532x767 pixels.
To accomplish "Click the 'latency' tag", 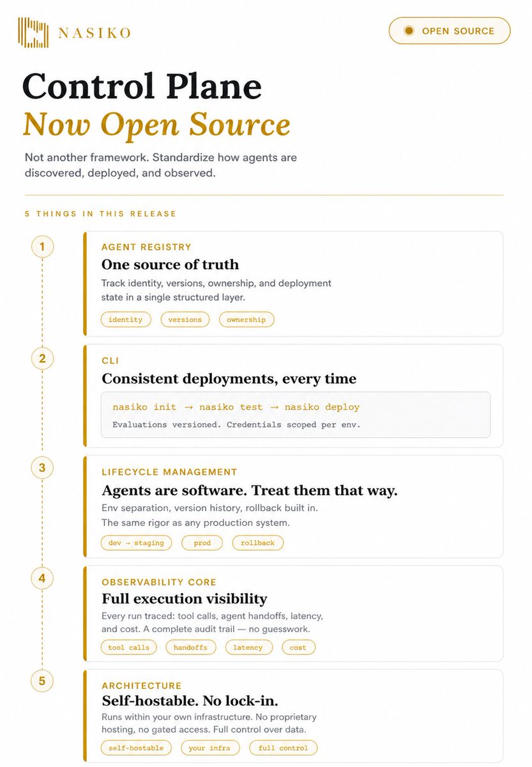I will (x=248, y=647).
